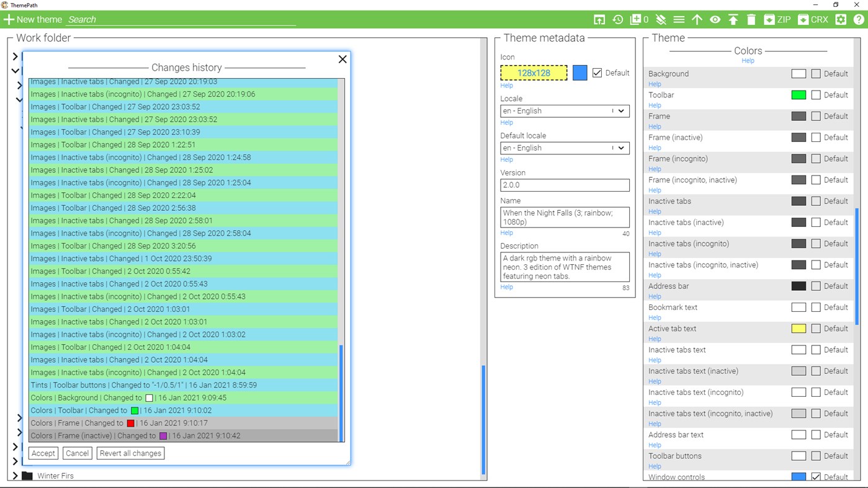Click the trash delete icon in the toolbar
Viewport: 868px width, 488px height.
click(x=751, y=19)
